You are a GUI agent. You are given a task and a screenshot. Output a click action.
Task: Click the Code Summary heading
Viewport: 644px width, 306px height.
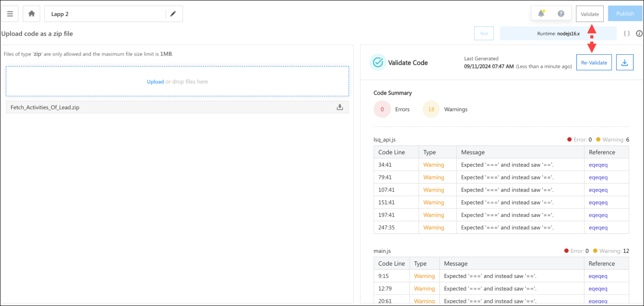(393, 93)
